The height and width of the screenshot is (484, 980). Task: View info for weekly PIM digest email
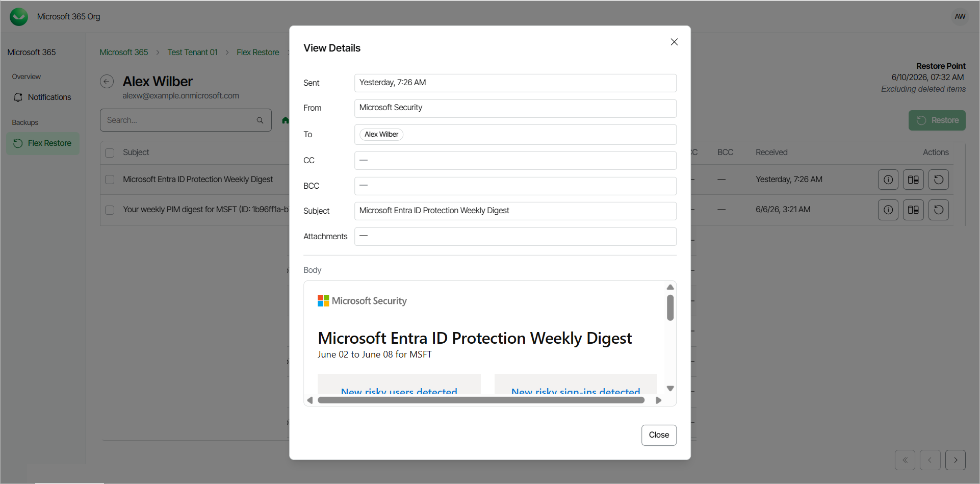click(888, 210)
